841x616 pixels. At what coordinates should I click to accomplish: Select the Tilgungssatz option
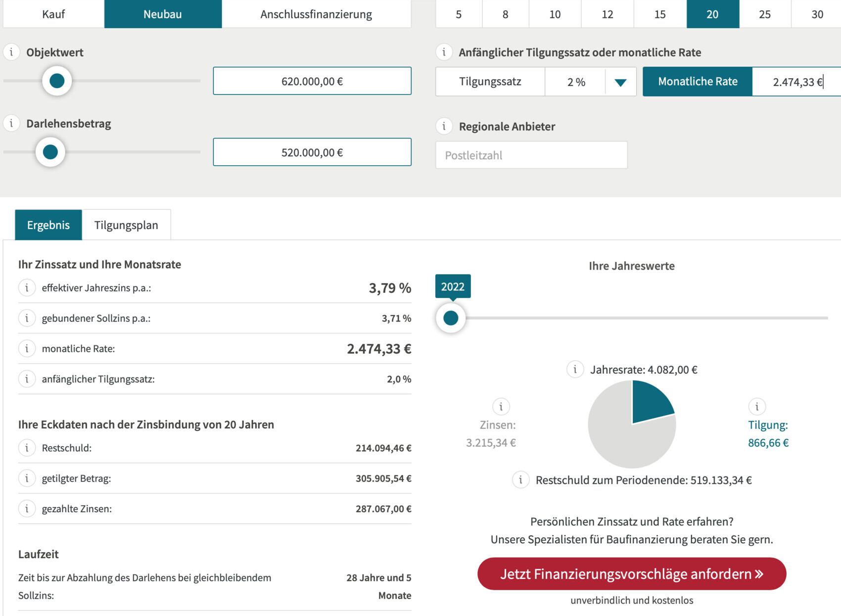tap(490, 82)
